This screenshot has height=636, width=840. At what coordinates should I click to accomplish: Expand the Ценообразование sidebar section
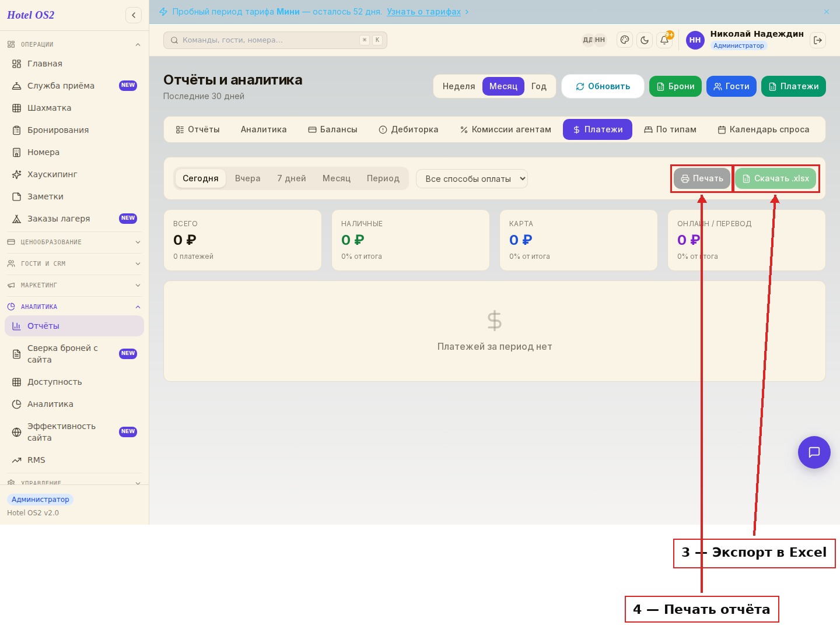pyautogui.click(x=74, y=242)
